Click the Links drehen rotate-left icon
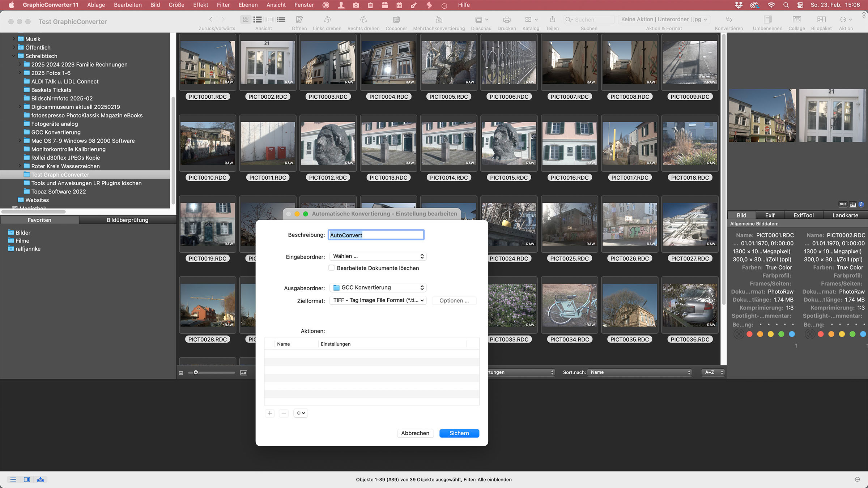Image resolution: width=868 pixels, height=488 pixels. (x=327, y=20)
